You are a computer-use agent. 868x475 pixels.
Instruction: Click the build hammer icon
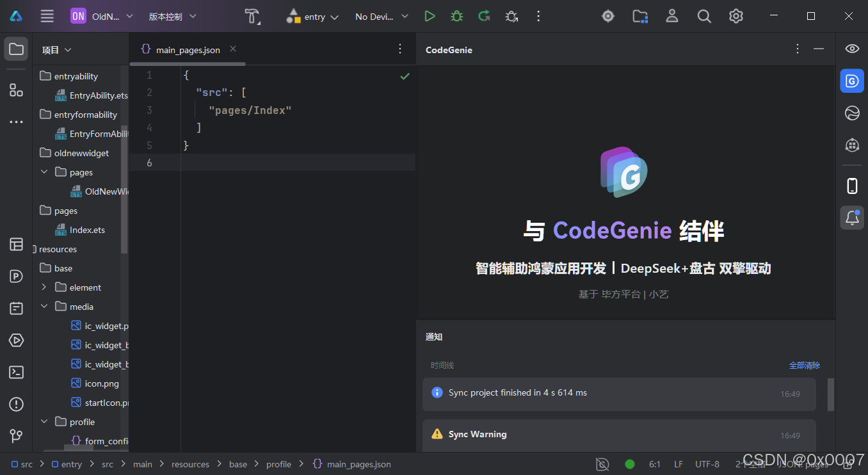253,17
